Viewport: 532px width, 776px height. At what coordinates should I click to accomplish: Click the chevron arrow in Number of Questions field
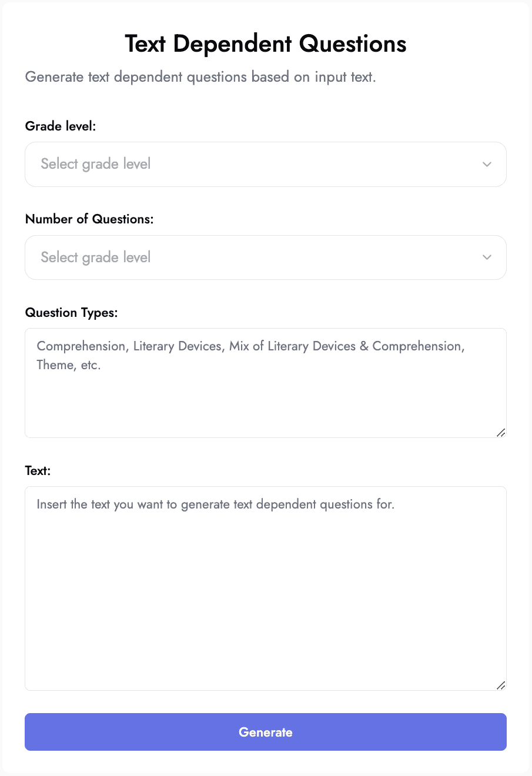point(487,257)
